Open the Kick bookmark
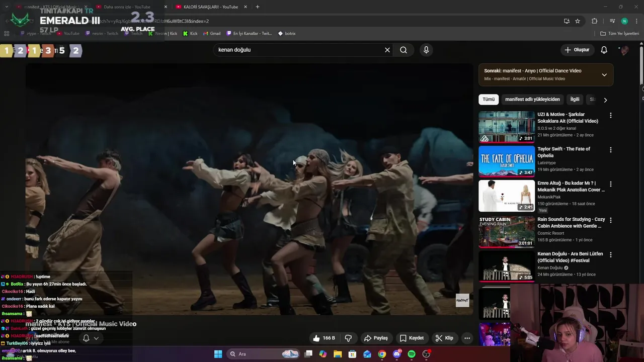This screenshot has width=644, height=362. (x=190, y=34)
